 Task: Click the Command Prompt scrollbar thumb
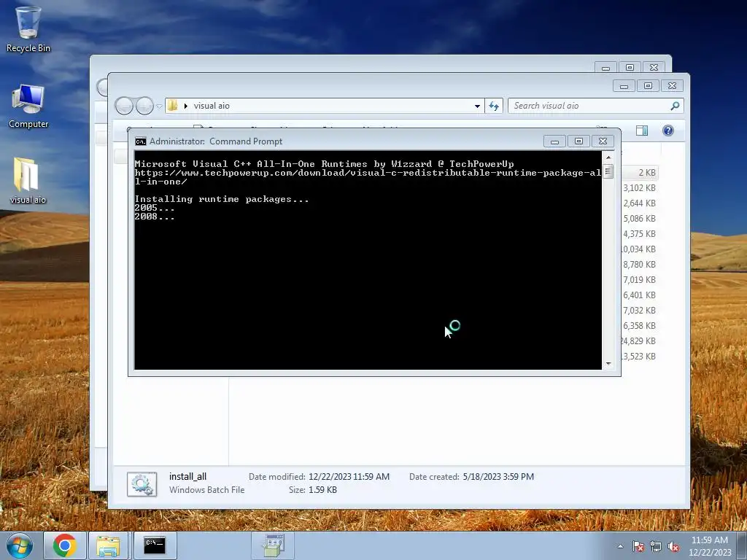coord(608,171)
